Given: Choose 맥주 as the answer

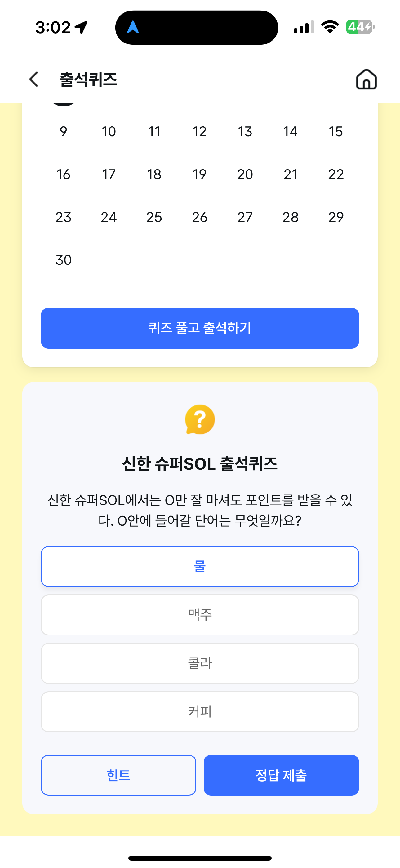Looking at the screenshot, I should [x=200, y=615].
